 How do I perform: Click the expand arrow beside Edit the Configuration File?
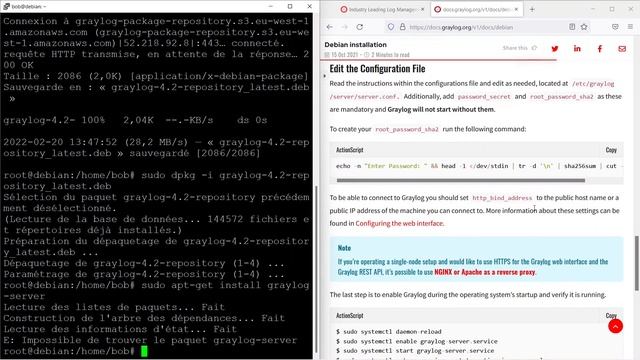[x=324, y=76]
